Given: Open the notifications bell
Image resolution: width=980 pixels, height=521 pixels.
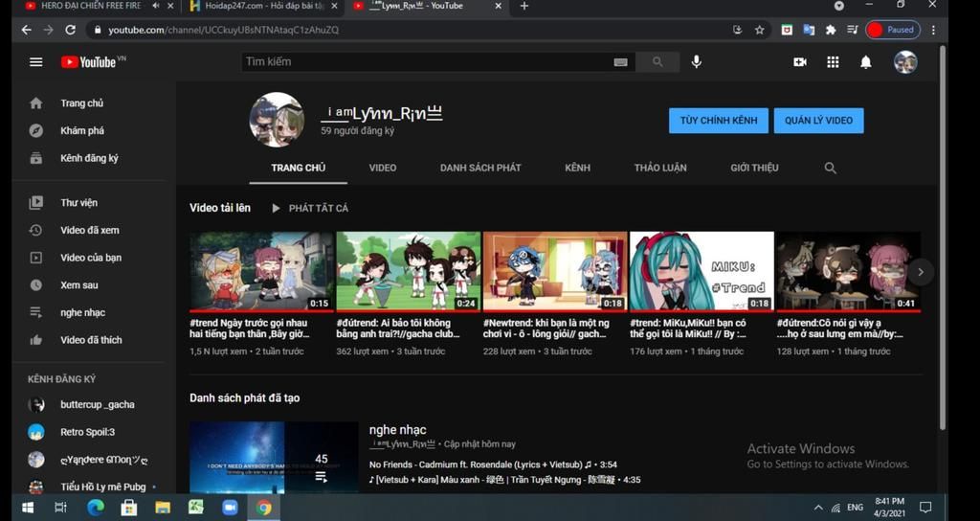Looking at the screenshot, I should click(x=865, y=62).
